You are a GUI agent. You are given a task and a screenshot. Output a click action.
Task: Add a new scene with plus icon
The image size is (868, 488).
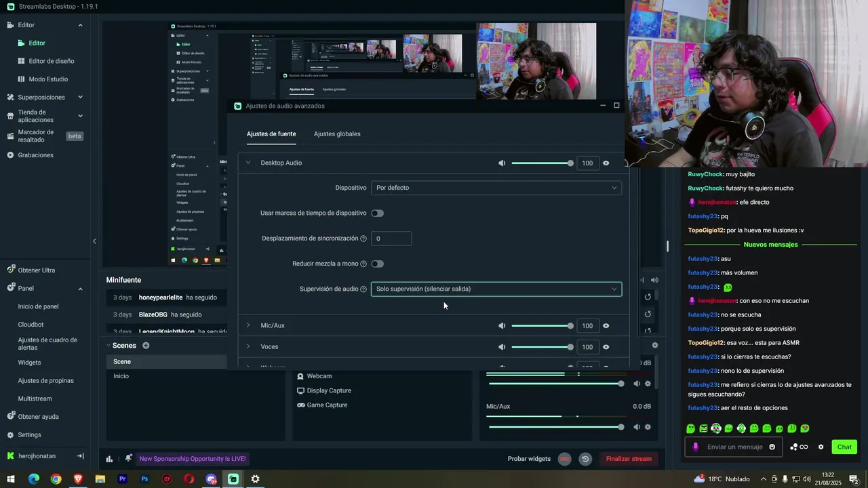point(146,346)
